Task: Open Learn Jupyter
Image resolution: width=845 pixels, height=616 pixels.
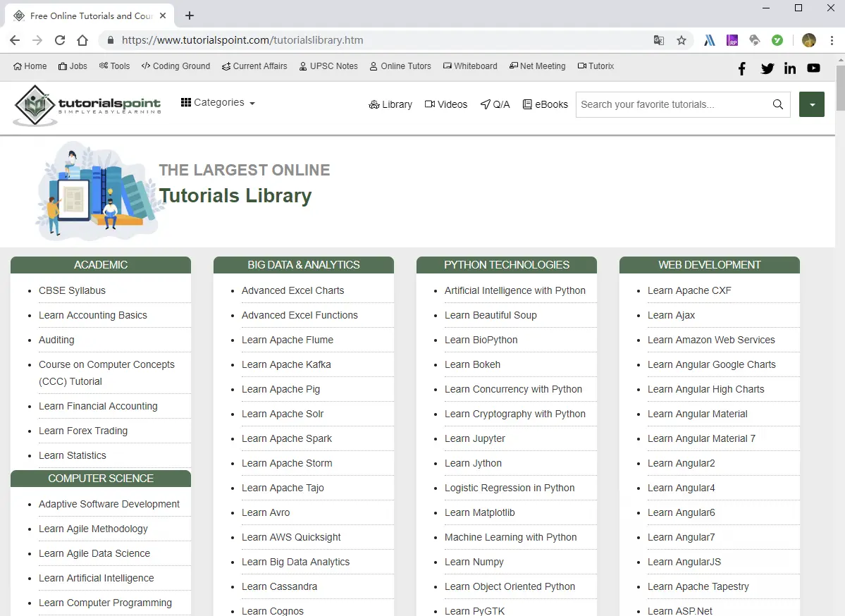Action: [x=475, y=438]
